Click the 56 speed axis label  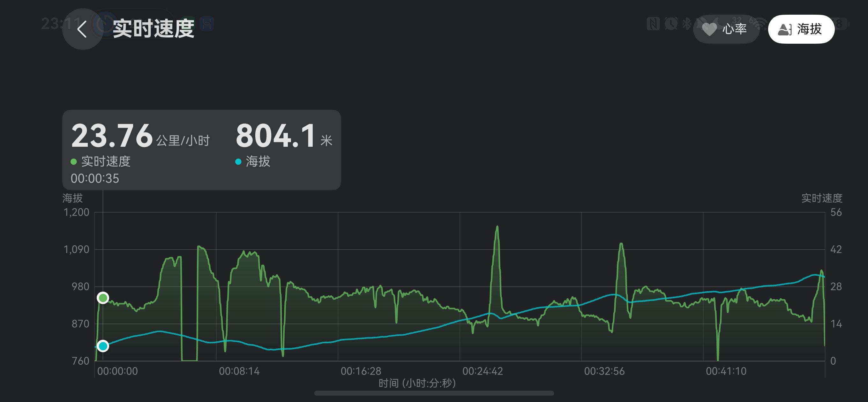[x=836, y=212]
